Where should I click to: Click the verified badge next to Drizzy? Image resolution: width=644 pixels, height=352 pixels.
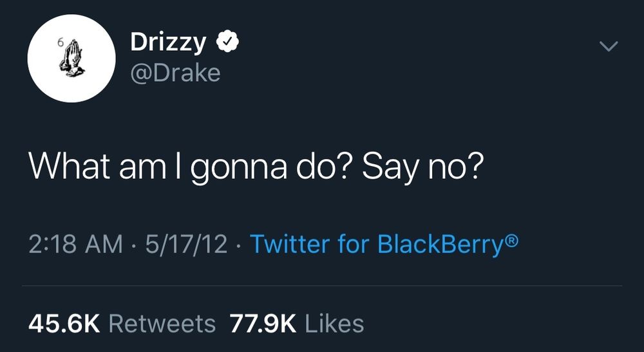pyautogui.click(x=227, y=42)
